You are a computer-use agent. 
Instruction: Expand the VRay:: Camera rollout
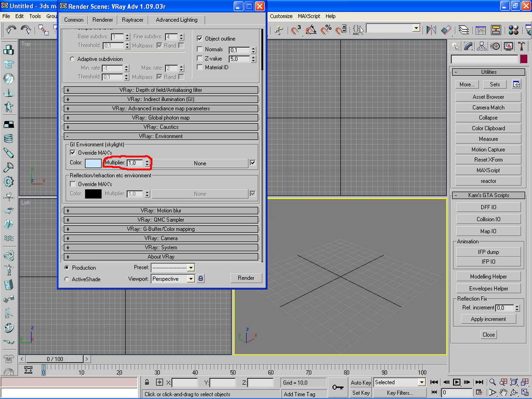(161, 238)
